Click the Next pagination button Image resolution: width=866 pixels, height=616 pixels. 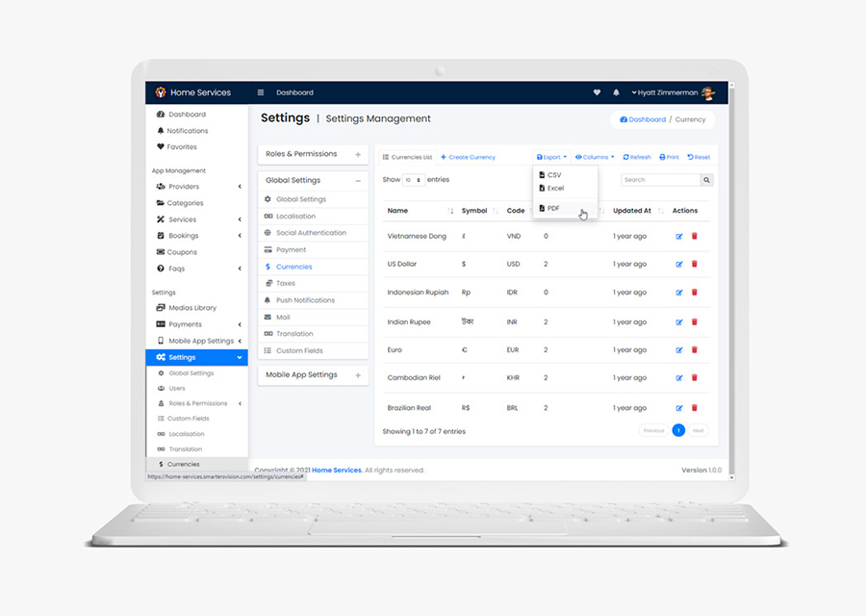coord(699,430)
